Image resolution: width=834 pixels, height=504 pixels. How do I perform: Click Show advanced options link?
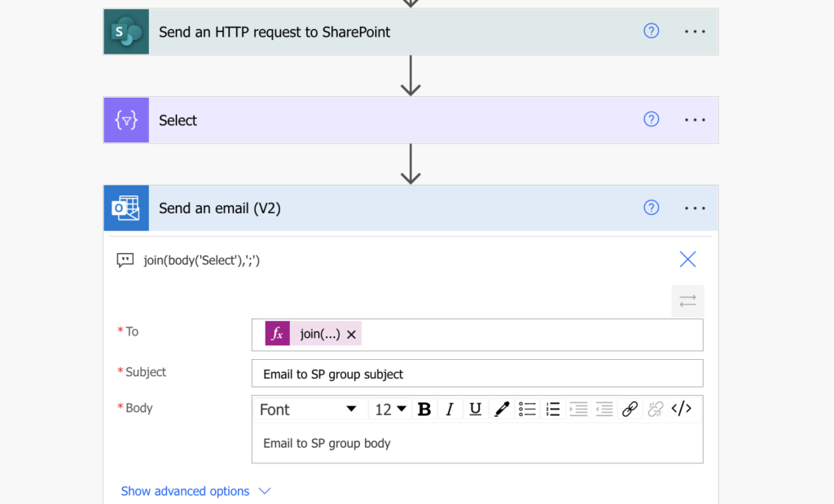point(185,491)
